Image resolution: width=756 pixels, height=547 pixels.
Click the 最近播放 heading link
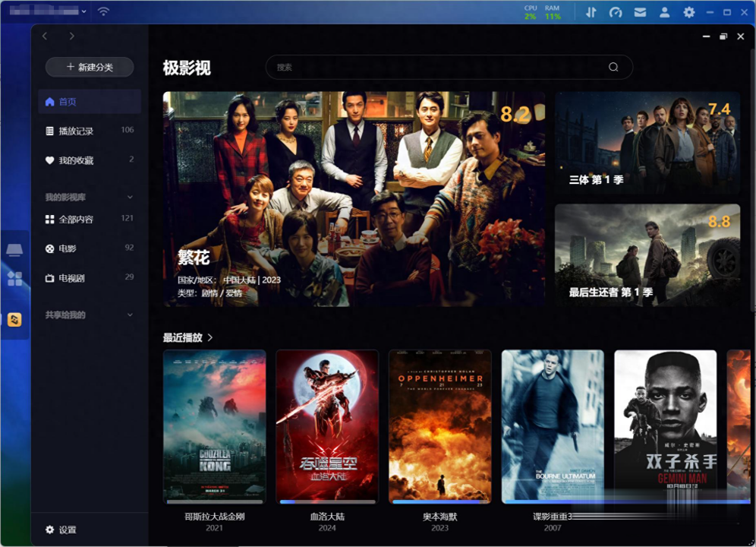click(x=183, y=337)
